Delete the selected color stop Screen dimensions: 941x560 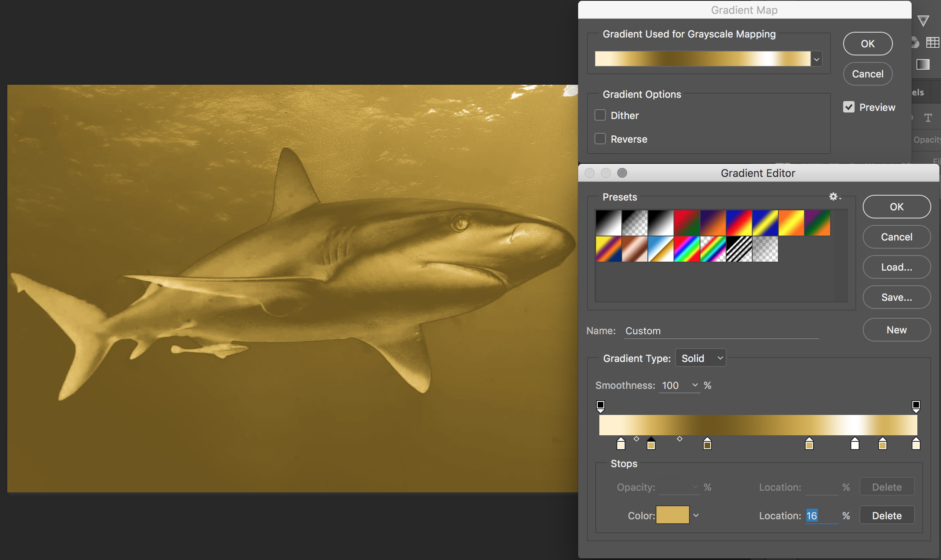887,516
